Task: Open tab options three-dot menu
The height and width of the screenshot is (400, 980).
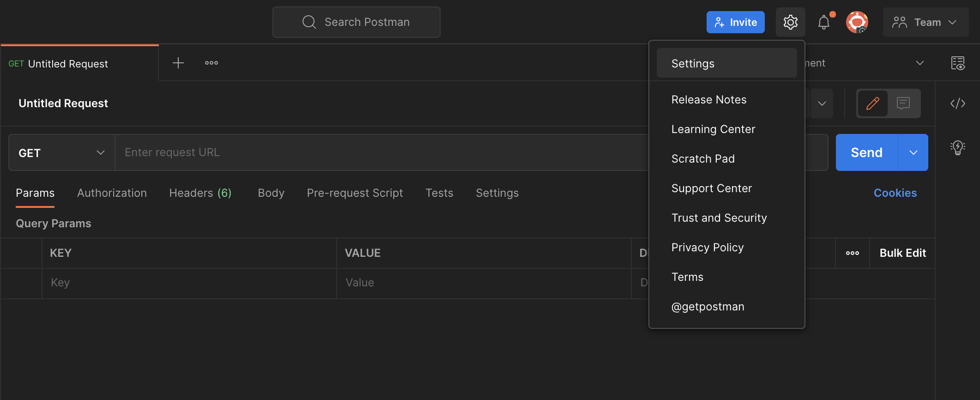Action: point(212,63)
